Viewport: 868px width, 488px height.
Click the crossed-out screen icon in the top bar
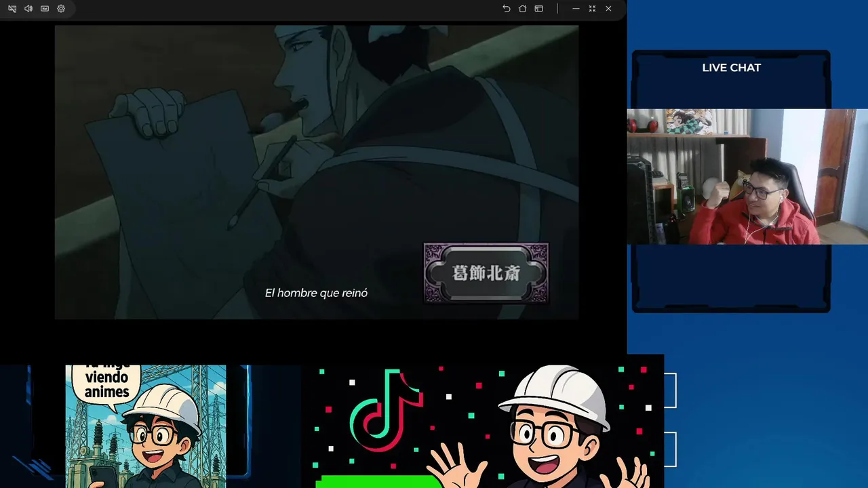[x=12, y=9]
